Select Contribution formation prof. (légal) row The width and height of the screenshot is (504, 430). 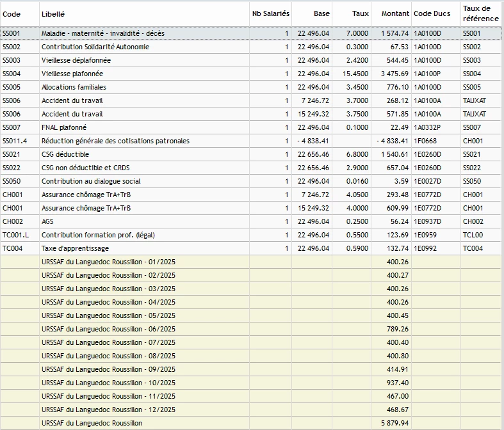click(x=250, y=235)
